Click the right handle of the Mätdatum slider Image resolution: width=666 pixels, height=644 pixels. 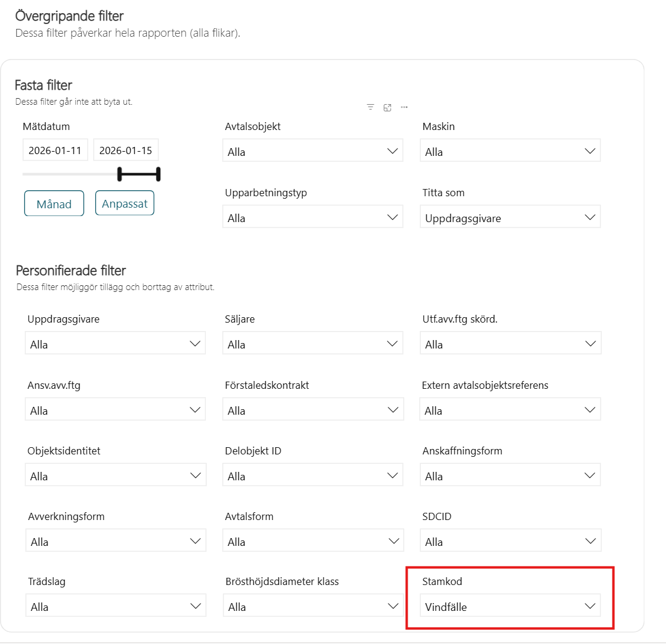158,174
